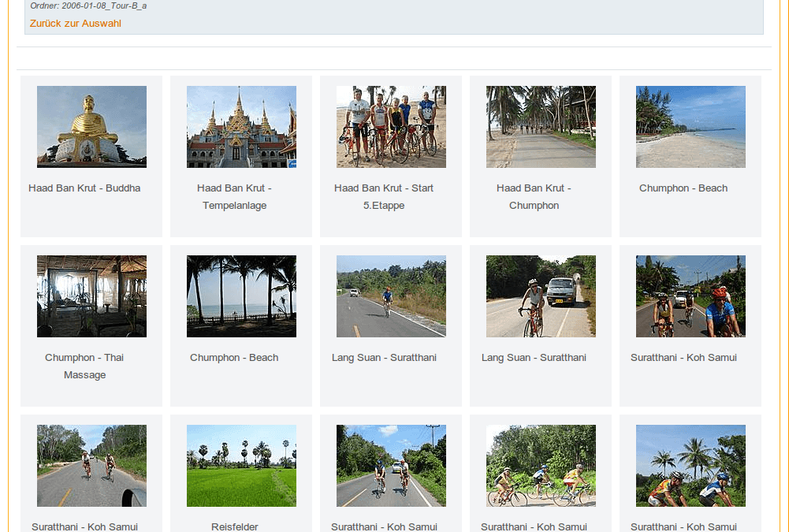
Task: Open the temple complex thumbnail
Action: point(241,127)
